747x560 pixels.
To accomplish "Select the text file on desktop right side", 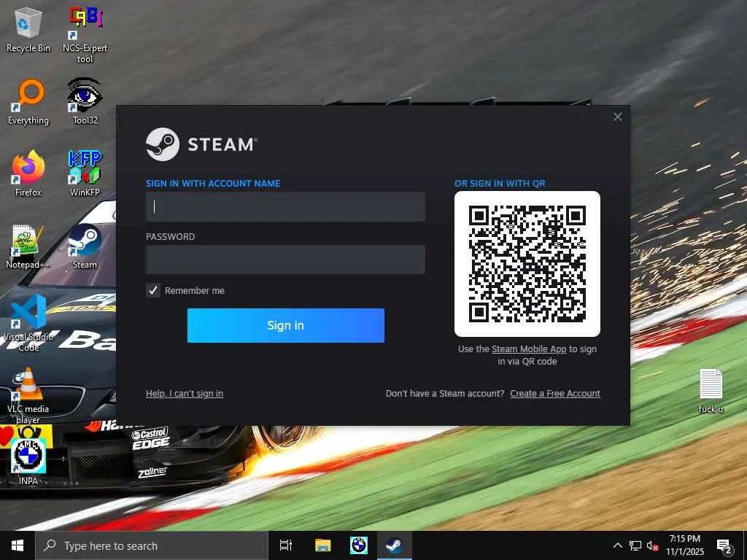I will (711, 391).
